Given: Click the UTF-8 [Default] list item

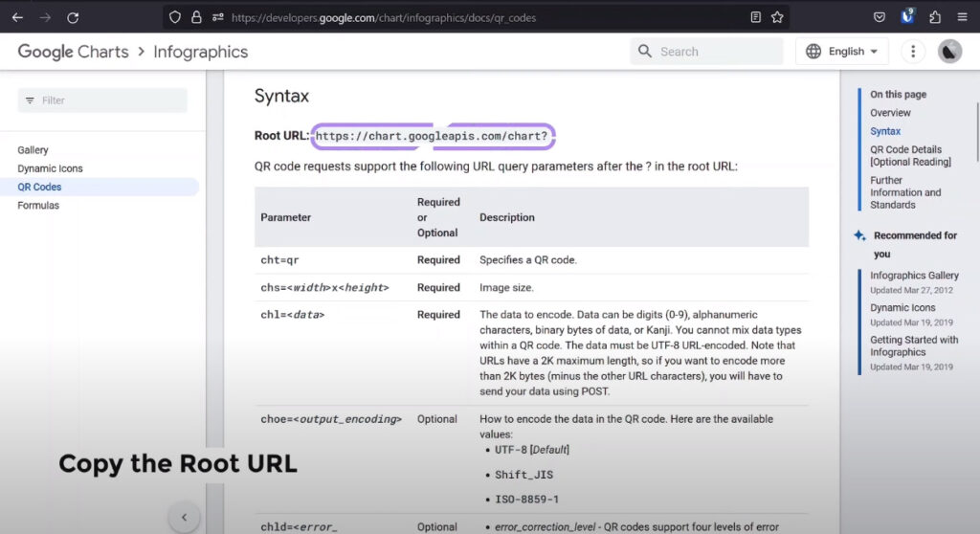Looking at the screenshot, I should pos(532,450).
